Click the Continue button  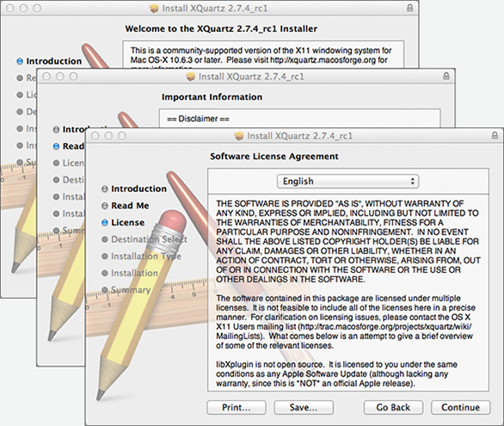click(461, 407)
